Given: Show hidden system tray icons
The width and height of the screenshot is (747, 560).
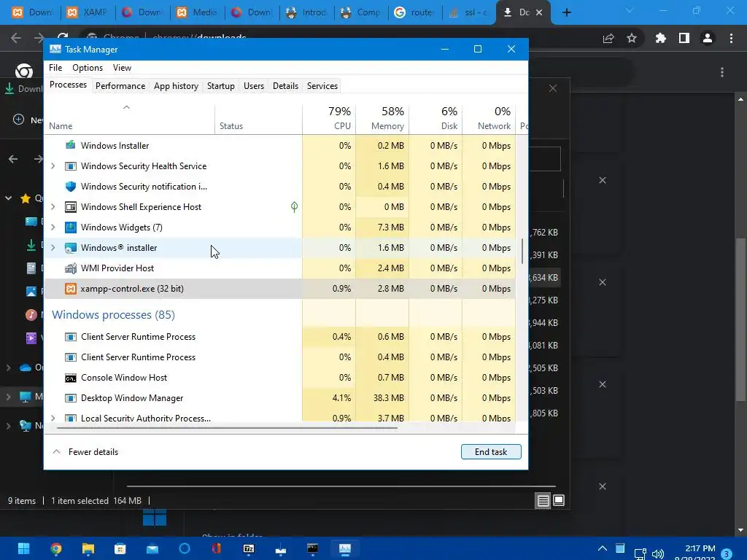Looking at the screenshot, I should [602, 548].
